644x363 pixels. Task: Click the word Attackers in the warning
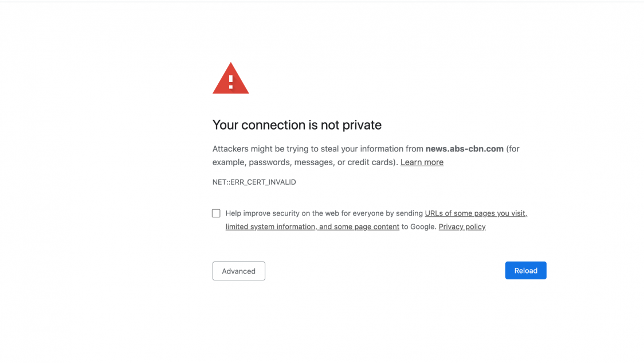[x=230, y=149]
